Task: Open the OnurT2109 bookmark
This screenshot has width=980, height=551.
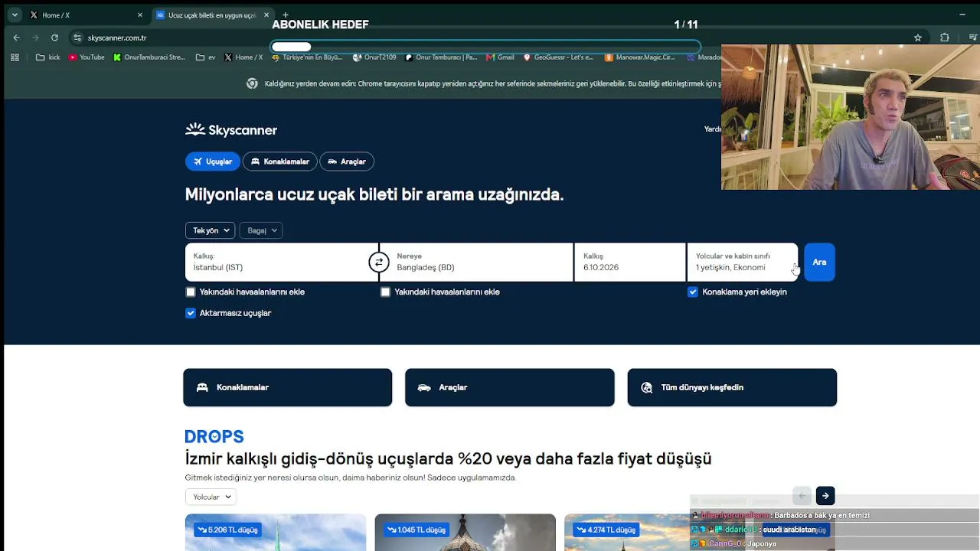Action: 374,57
